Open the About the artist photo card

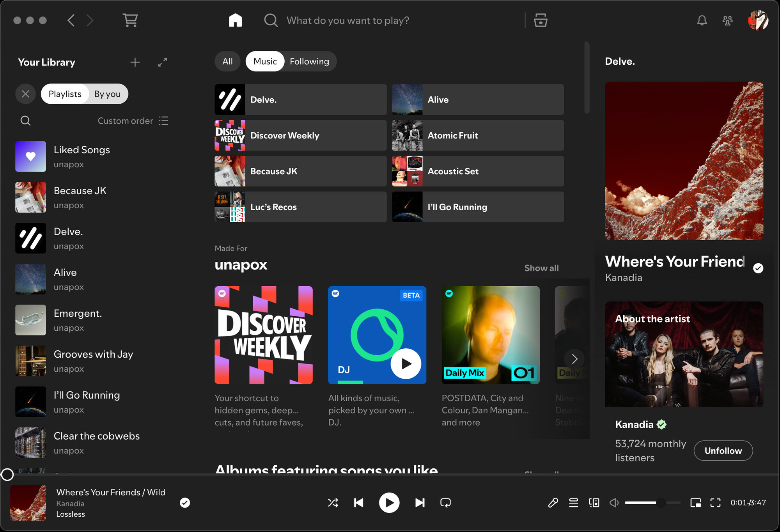pos(684,354)
